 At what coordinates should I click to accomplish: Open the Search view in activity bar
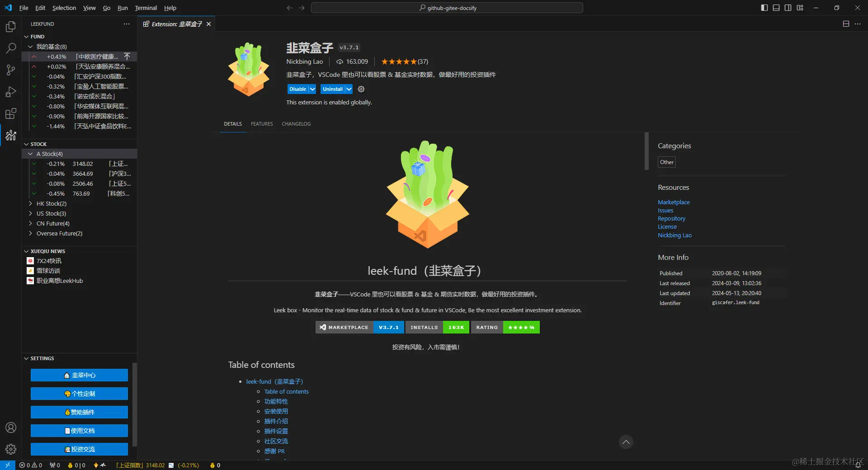pos(11,48)
